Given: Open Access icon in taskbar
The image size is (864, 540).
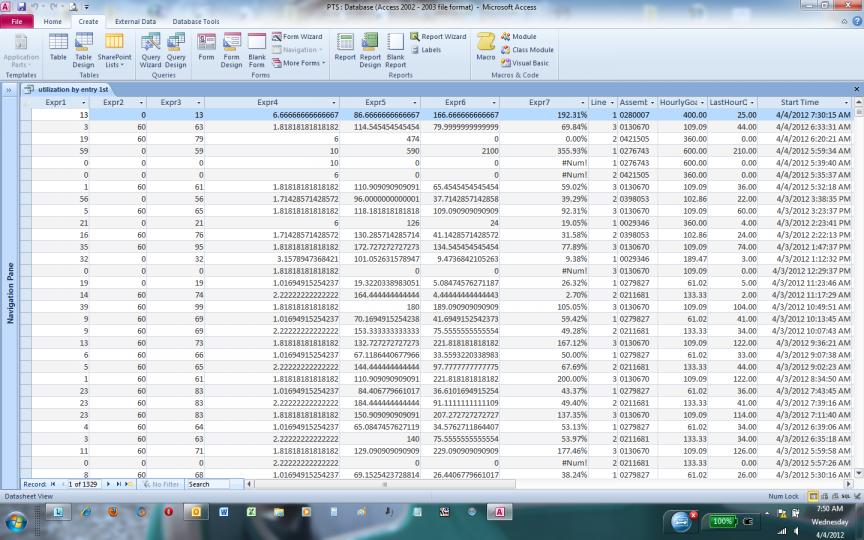Looking at the screenshot, I should coord(499,512).
